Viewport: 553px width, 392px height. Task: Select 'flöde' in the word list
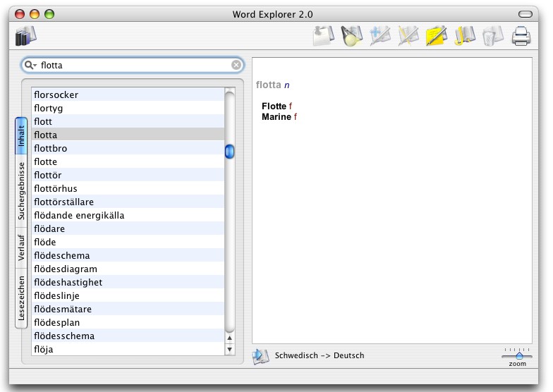(x=128, y=242)
